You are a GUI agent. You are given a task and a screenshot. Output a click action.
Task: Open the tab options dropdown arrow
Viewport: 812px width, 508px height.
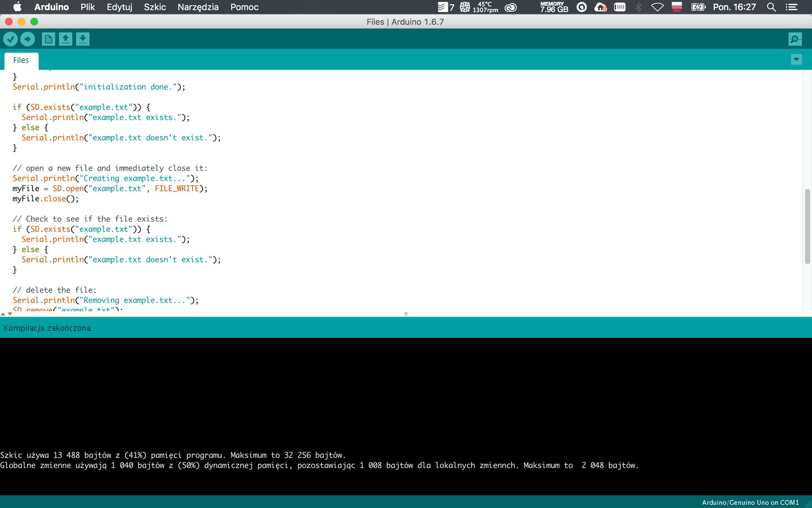[796, 60]
